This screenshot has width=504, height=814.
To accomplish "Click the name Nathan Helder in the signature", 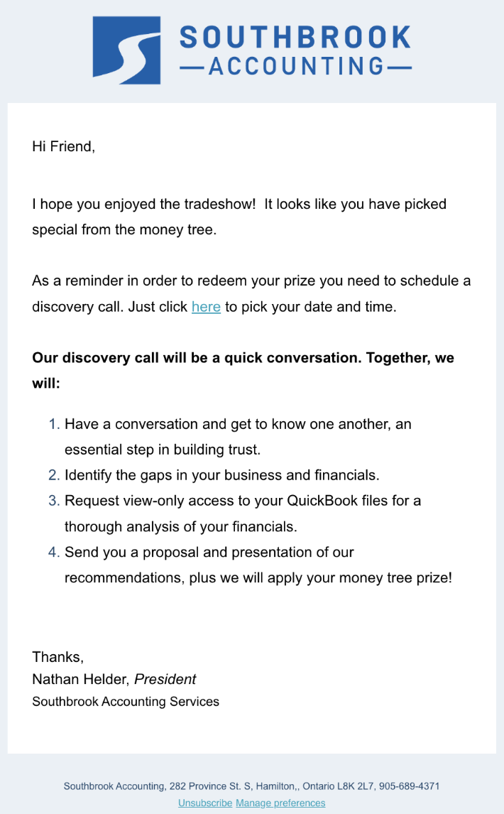I will [78, 680].
